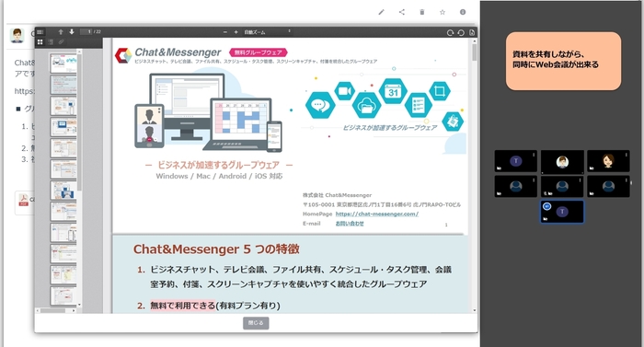Click the page number input field

pos(86,31)
